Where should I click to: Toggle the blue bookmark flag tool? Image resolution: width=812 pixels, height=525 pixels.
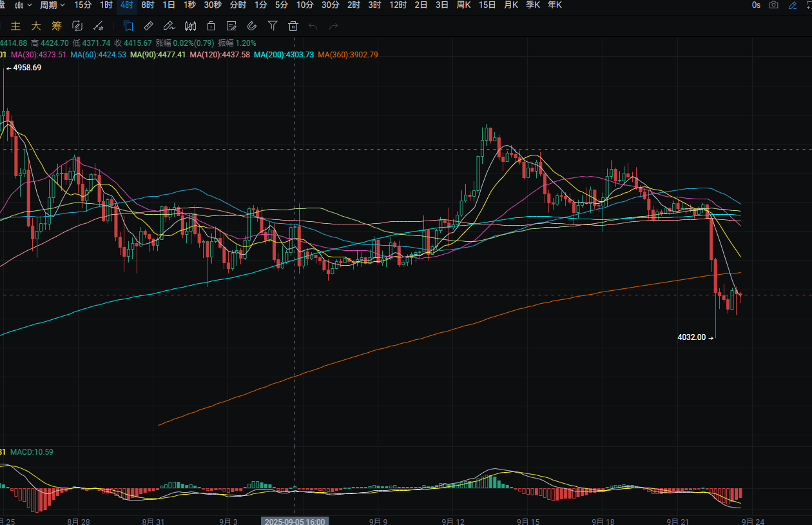[x=128, y=26]
